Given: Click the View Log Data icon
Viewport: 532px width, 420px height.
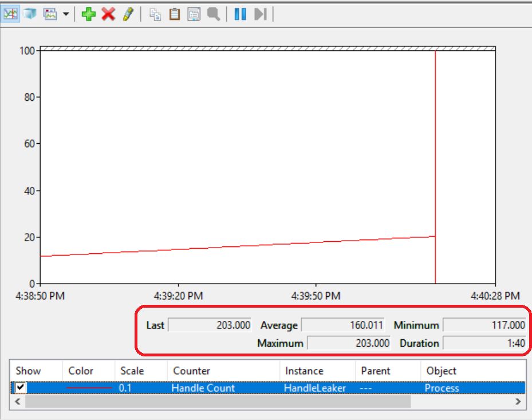Looking at the screenshot, I should click(x=29, y=14).
